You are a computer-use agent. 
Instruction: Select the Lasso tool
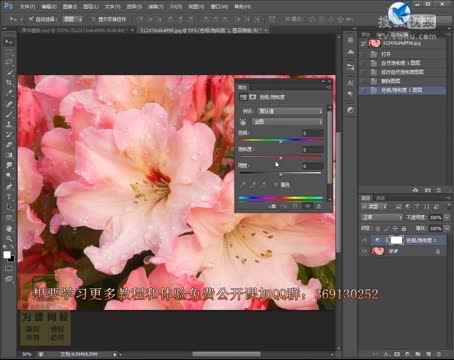(9, 62)
